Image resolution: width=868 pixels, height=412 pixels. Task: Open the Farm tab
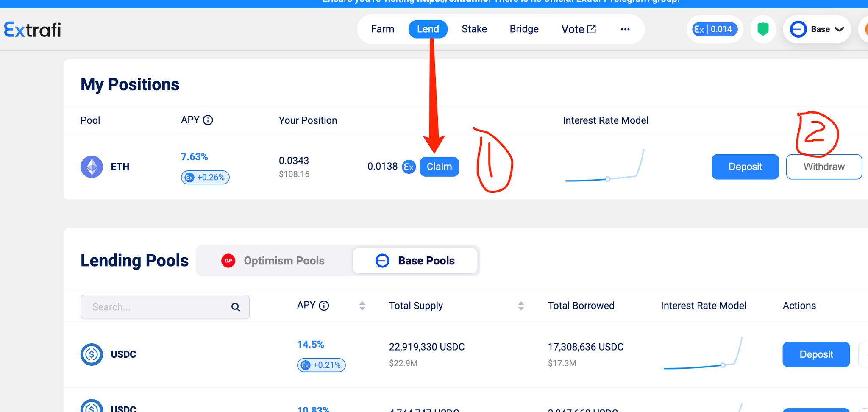coord(382,29)
